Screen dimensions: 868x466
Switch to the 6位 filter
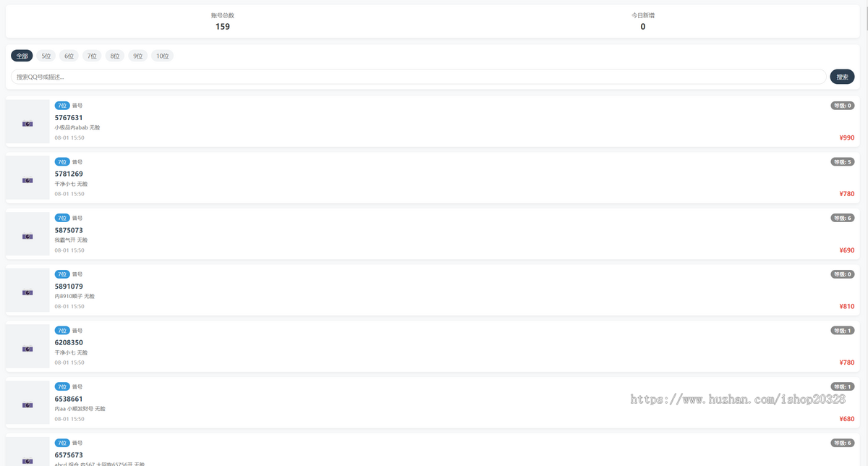[69, 56]
